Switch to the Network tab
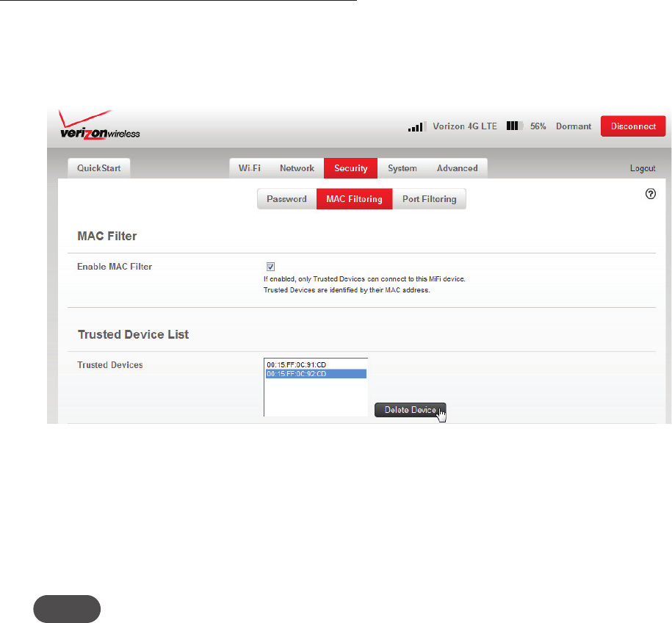Viewport: 672px width, 623px height. point(297,168)
